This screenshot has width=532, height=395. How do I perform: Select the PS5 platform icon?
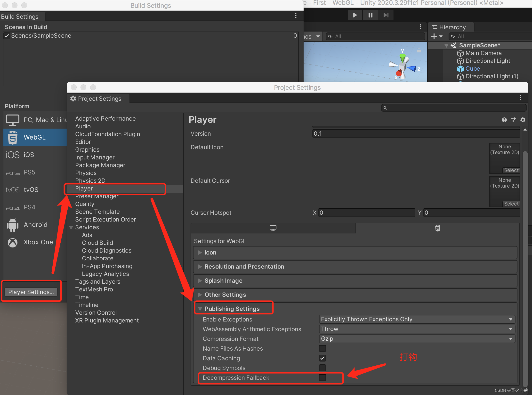tap(12, 172)
